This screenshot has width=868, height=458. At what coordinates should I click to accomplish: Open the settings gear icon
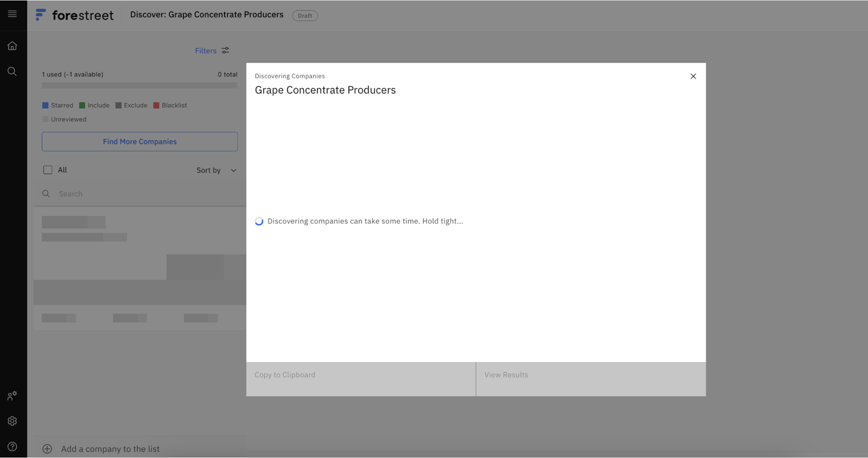pos(12,421)
